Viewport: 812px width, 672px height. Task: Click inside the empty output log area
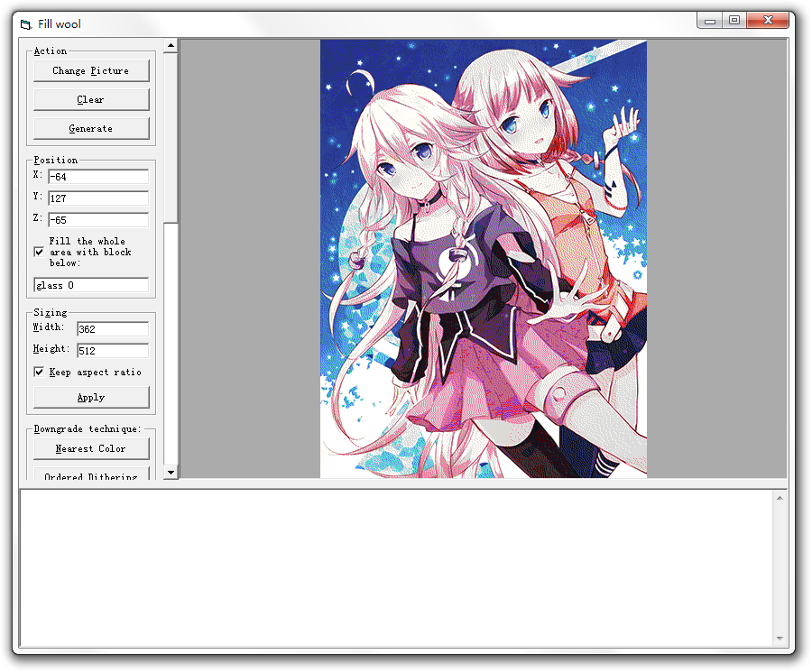(396, 568)
